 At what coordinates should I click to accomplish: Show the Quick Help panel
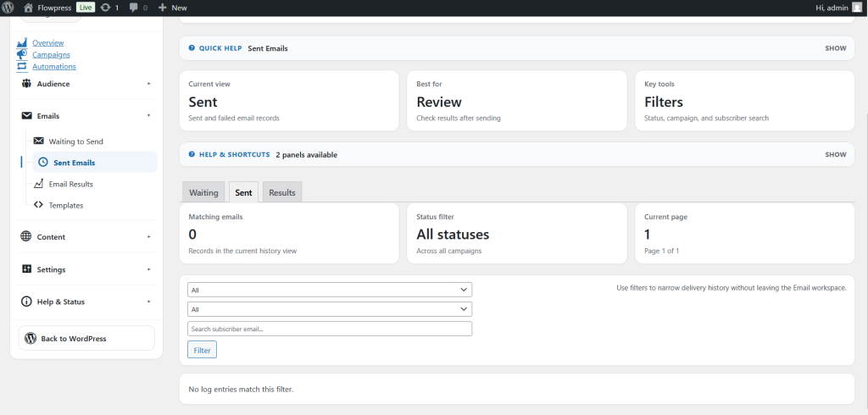click(x=835, y=48)
